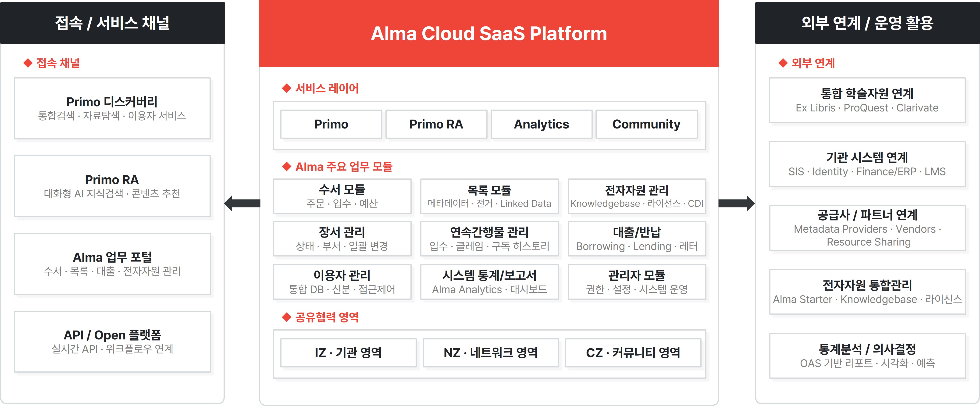Screen dimensions: 980x406
Task: Click the API / Open 플랫폼 card
Action: point(112,341)
